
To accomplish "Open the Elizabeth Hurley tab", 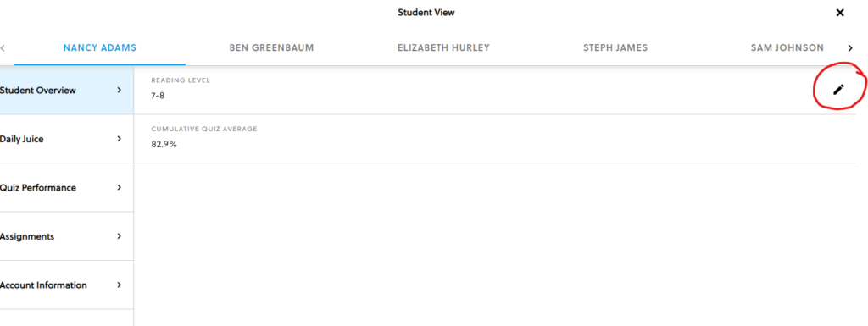I will click(443, 48).
